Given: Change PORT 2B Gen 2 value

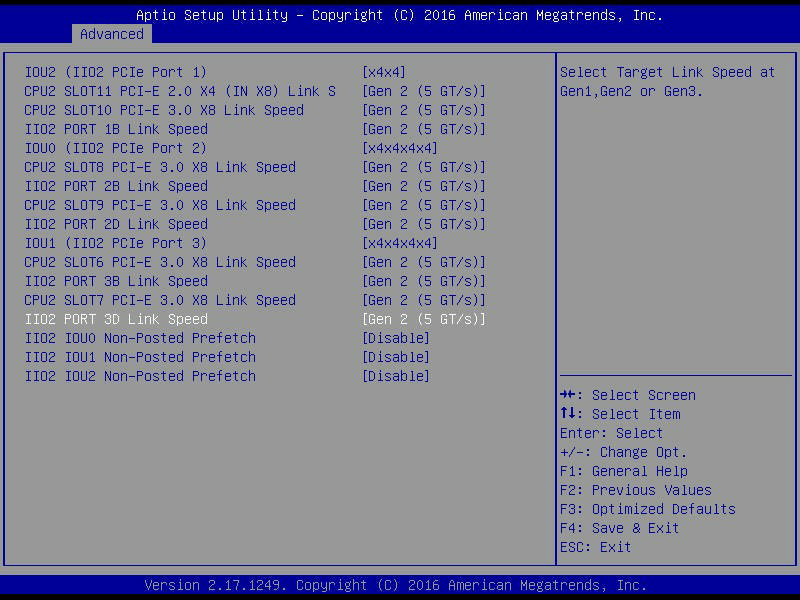Looking at the screenshot, I should (x=423, y=186).
